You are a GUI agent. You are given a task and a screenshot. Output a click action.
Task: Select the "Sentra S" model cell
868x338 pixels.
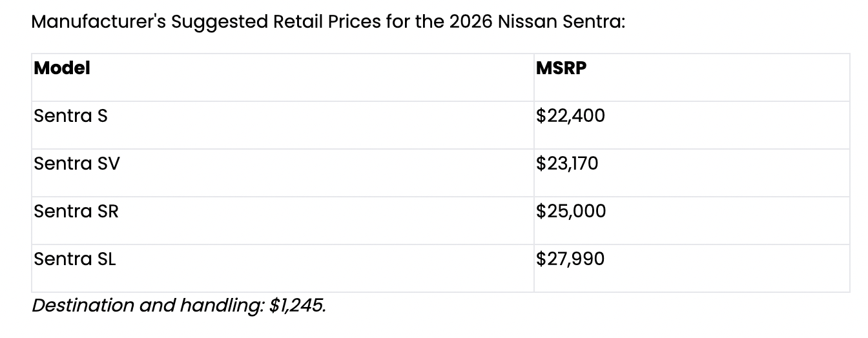point(70,116)
